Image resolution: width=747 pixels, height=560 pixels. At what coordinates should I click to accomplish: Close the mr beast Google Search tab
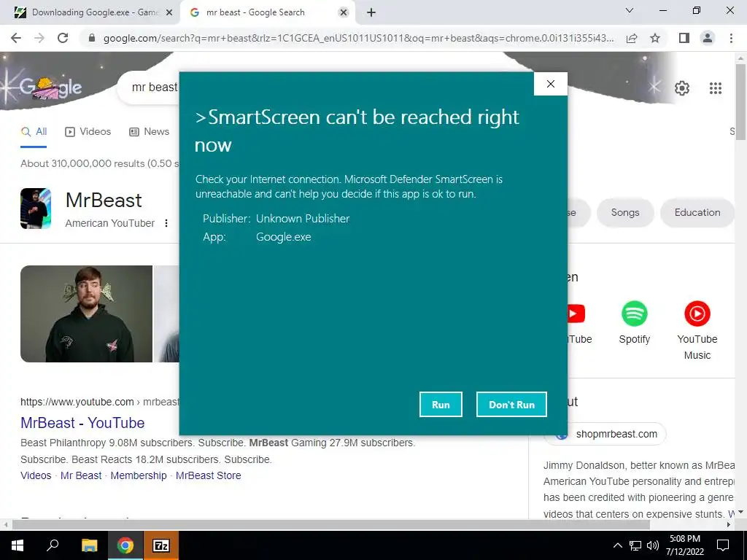[343, 13]
